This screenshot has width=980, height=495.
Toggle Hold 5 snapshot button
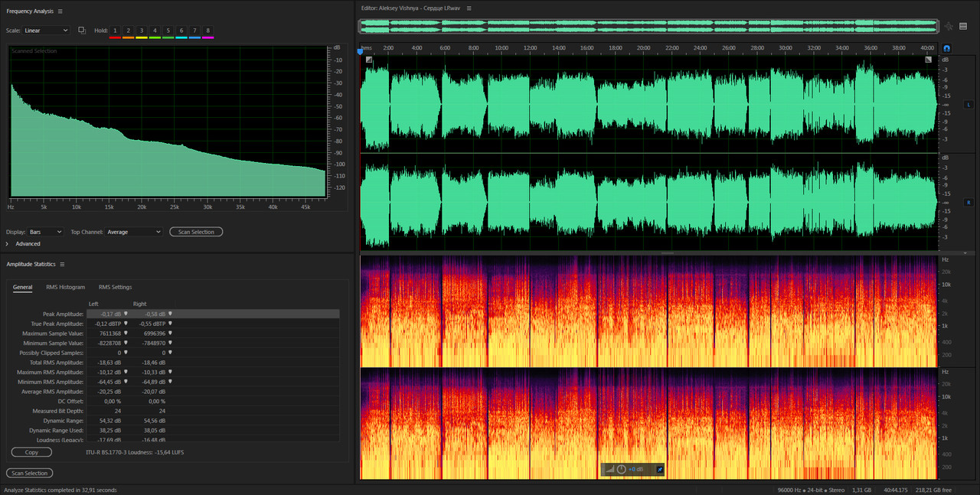pyautogui.click(x=168, y=31)
